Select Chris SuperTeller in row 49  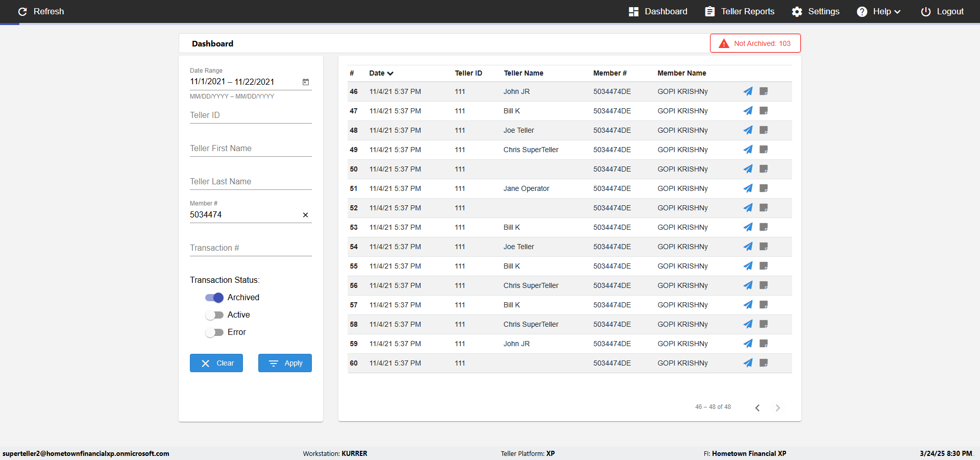pyautogui.click(x=531, y=150)
